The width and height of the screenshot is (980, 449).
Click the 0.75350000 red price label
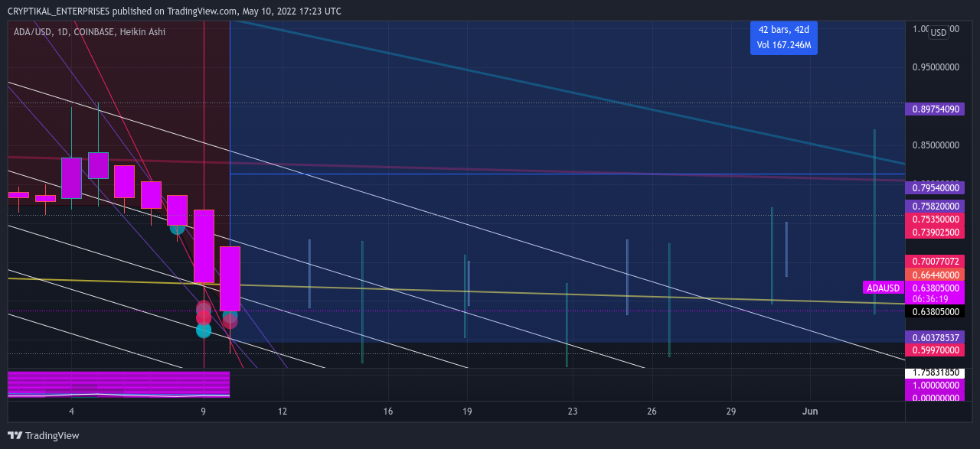point(935,219)
